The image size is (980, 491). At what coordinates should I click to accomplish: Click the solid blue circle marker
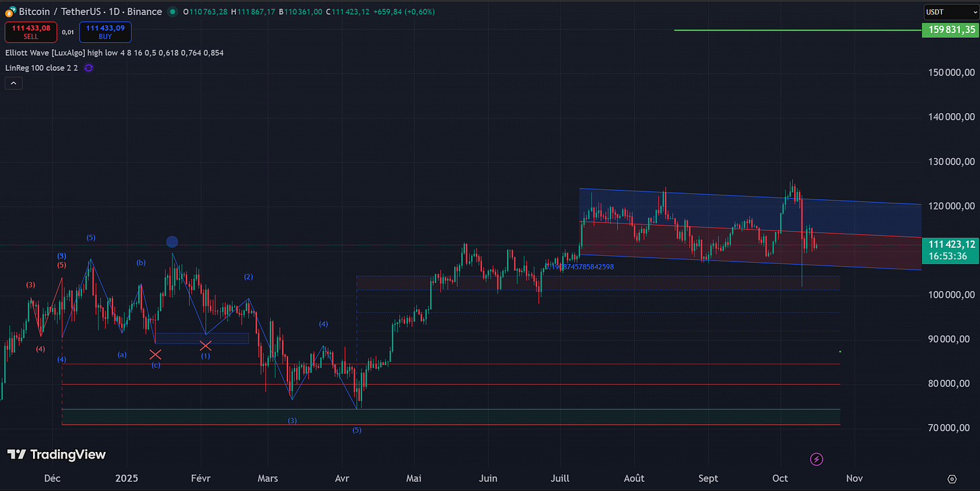(x=172, y=241)
